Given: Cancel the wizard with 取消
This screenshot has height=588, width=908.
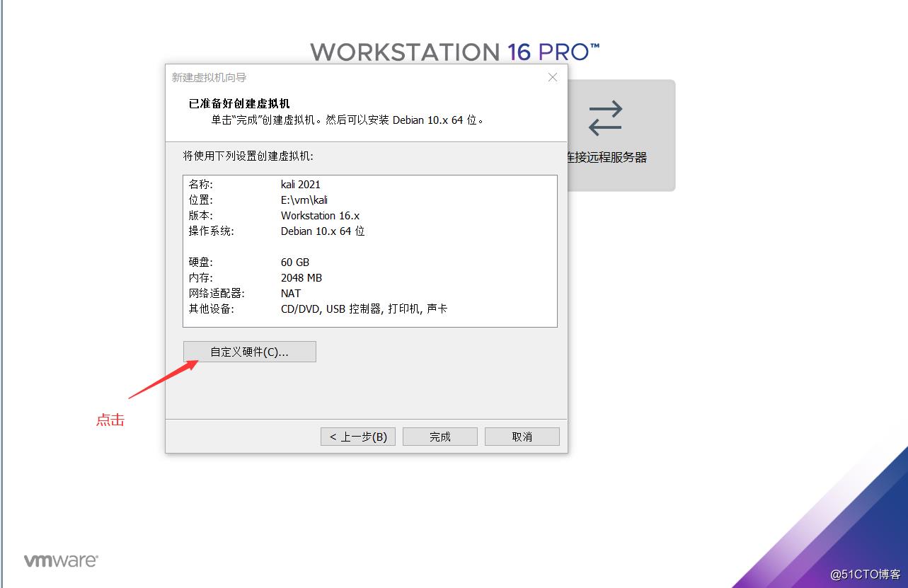Looking at the screenshot, I should pyautogui.click(x=522, y=437).
